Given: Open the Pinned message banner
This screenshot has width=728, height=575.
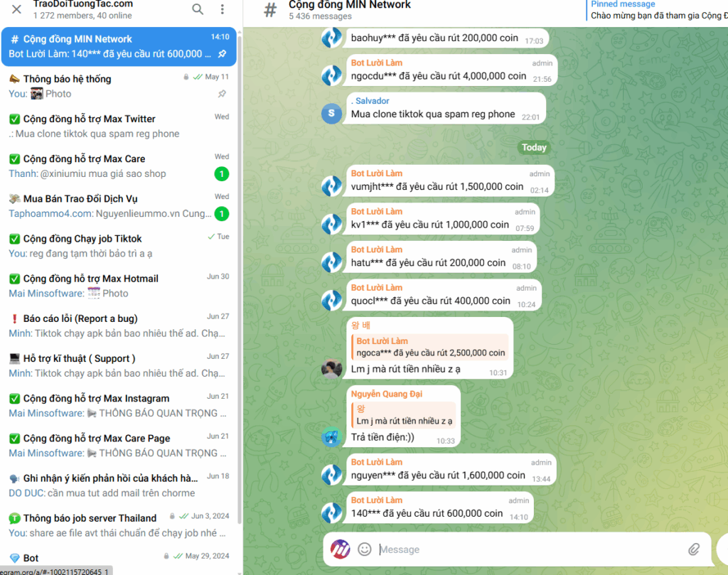Looking at the screenshot, I should point(657,10).
